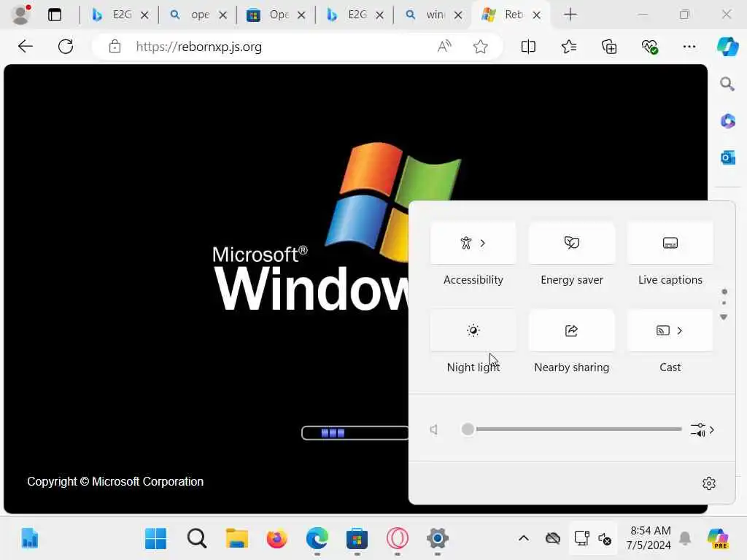Open Settings app from taskbar
Viewport: 747px width, 560px height.
438,539
